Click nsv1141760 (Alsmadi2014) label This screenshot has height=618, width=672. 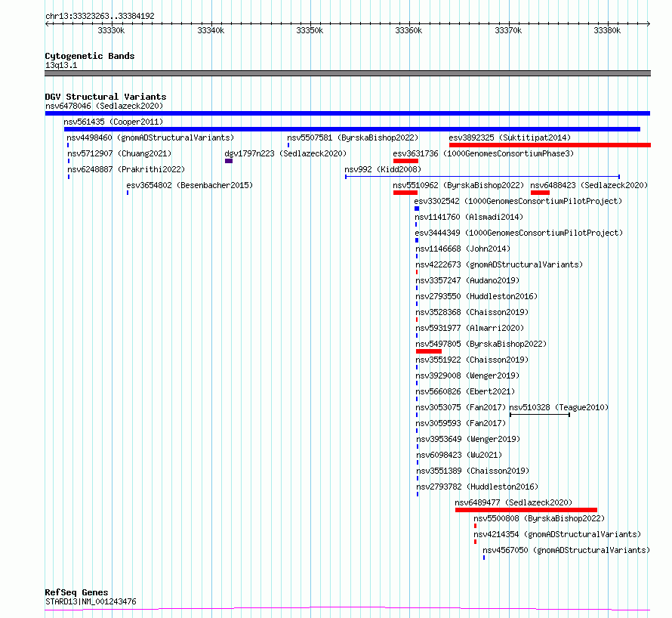[x=470, y=217]
